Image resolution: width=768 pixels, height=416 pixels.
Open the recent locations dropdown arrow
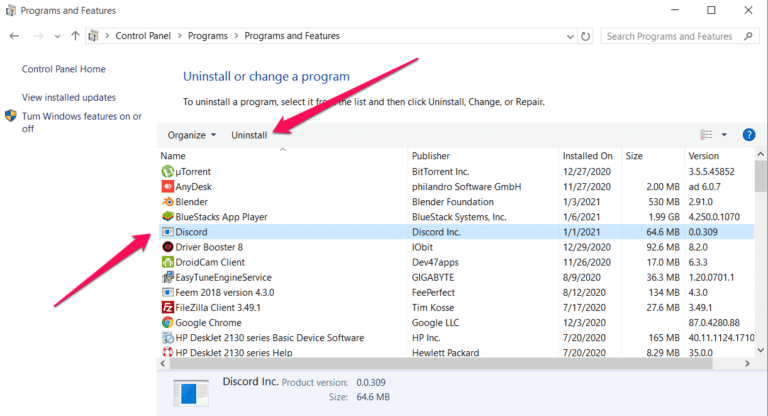click(x=57, y=36)
